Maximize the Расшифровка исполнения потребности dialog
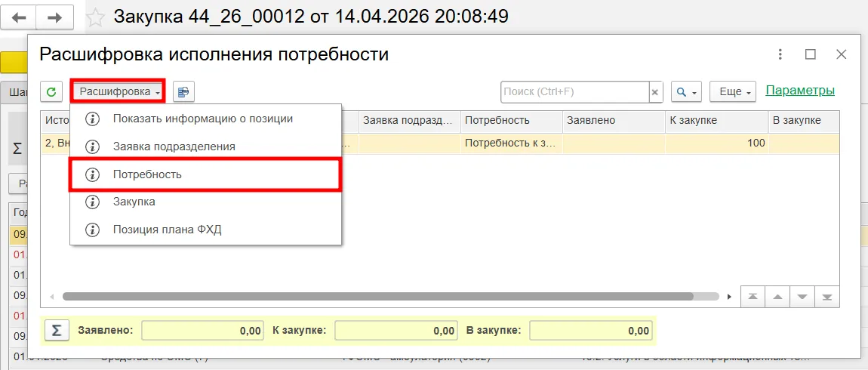 pos(811,54)
